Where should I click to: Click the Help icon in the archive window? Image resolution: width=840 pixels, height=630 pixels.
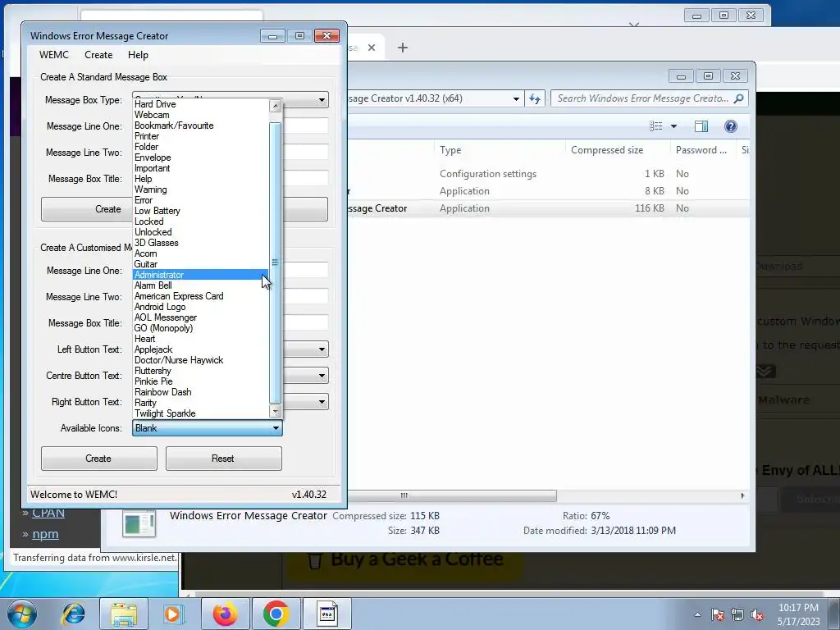tap(730, 126)
